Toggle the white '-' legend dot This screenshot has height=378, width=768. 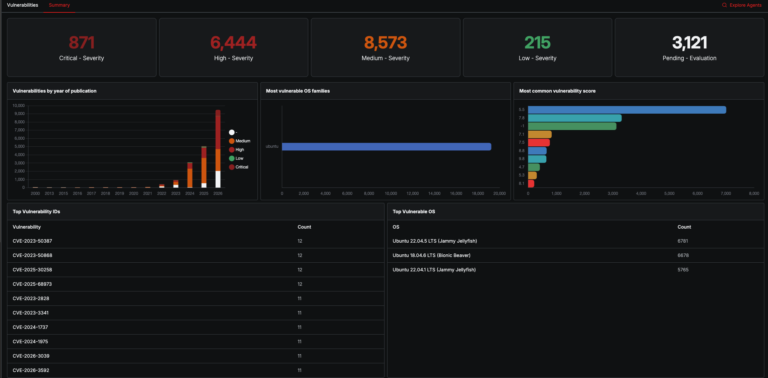tap(232, 132)
